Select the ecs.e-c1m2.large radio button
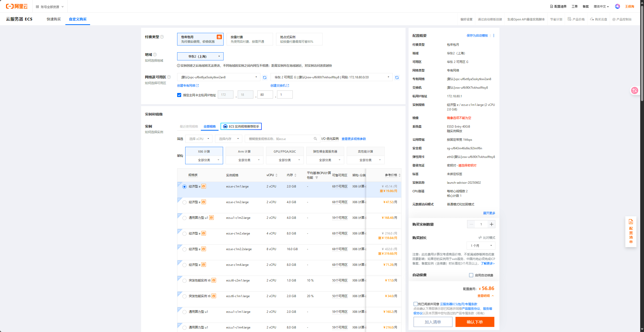Image resolution: width=644 pixels, height=332 pixels. point(184,202)
